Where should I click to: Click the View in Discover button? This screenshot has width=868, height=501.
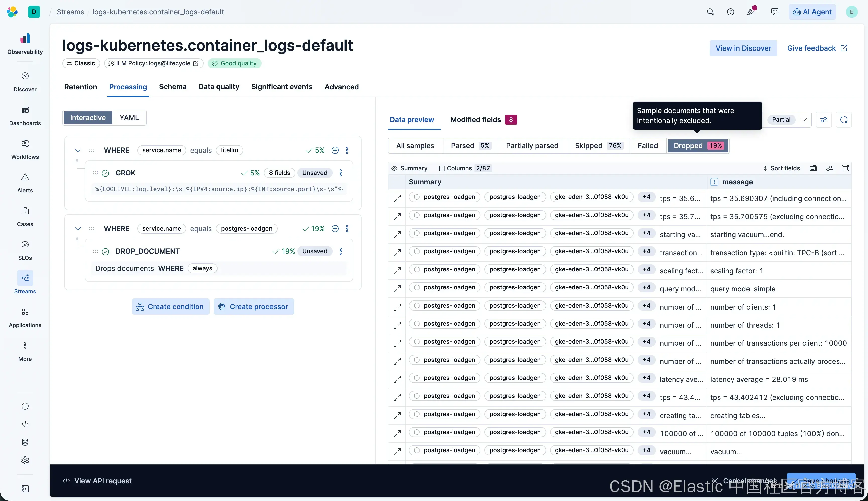(743, 48)
